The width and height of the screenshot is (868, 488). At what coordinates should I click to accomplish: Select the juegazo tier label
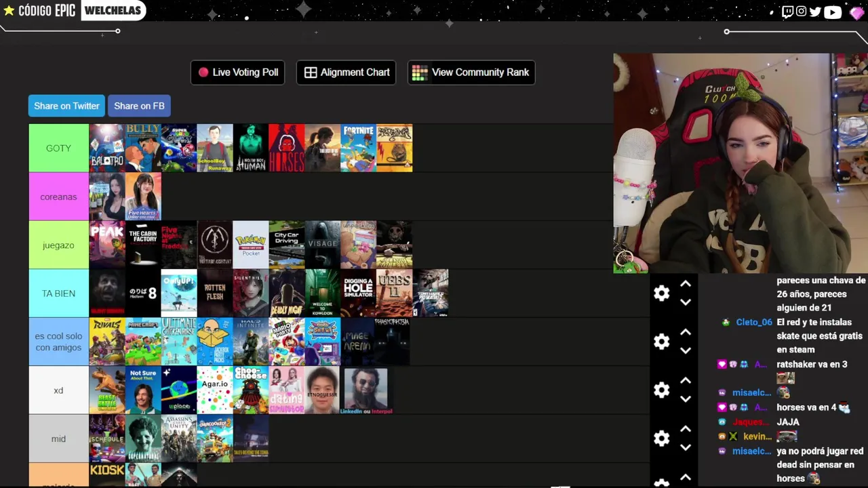click(x=58, y=245)
